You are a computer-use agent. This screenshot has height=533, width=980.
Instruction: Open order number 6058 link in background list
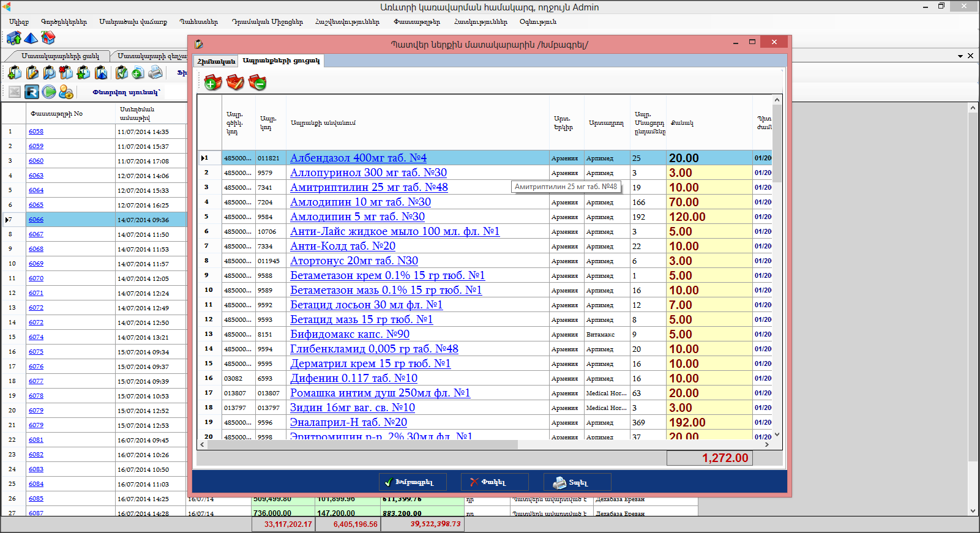pyautogui.click(x=36, y=132)
